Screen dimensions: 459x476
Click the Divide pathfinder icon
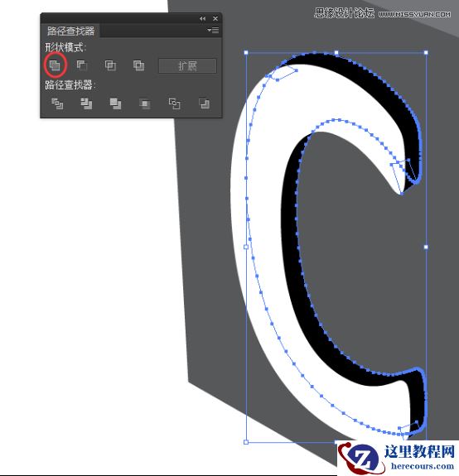point(57,103)
